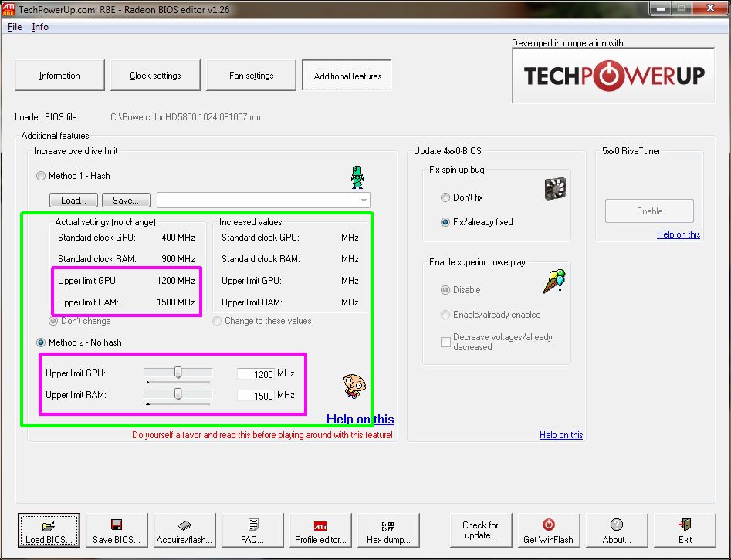The height and width of the screenshot is (560, 731).
Task: Launch the ATI Profile editor
Action: point(320,530)
